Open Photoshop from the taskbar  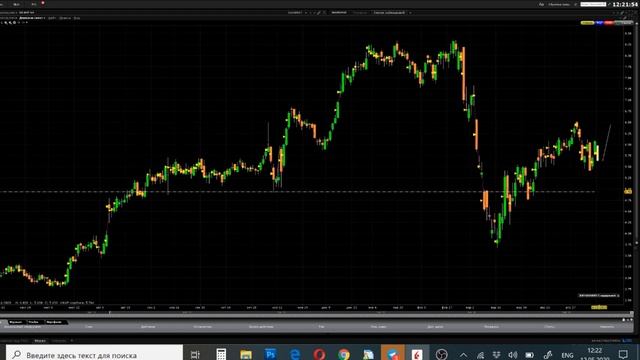tap(270, 354)
